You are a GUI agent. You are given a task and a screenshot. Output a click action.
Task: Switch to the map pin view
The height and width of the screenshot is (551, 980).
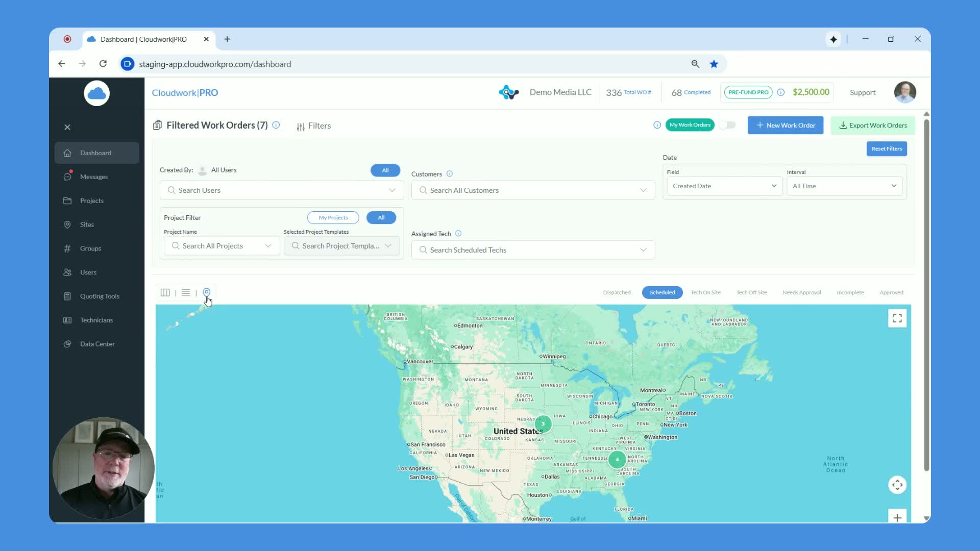207,293
